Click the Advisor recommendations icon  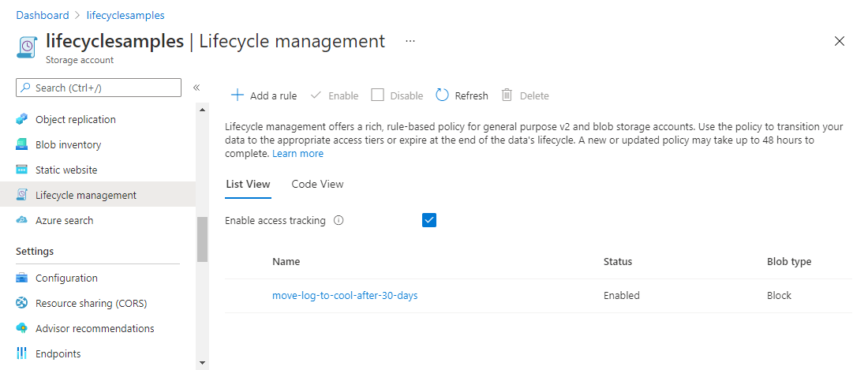(22, 329)
